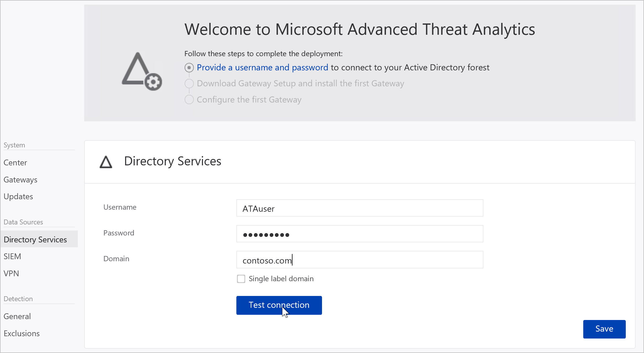
Task: Select the SIEM navigation item
Action: [12, 256]
